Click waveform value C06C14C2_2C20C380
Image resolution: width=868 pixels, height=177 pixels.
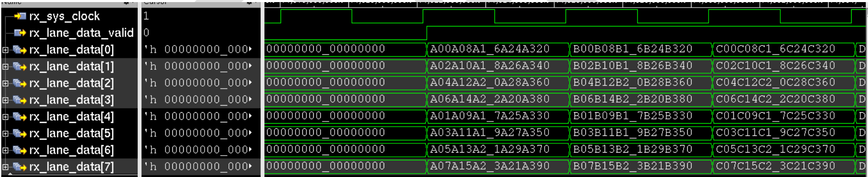pyautogui.click(x=776, y=99)
